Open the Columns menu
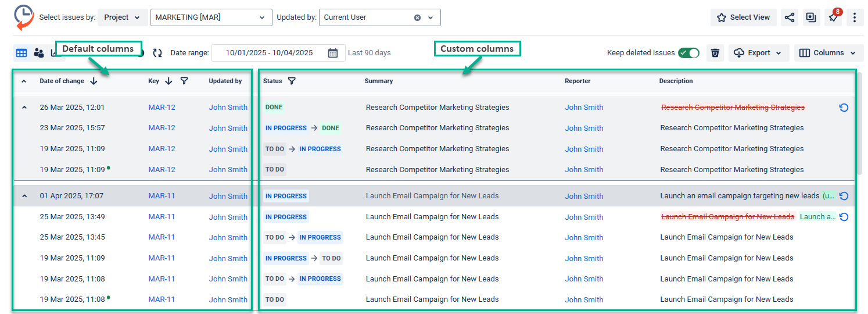 (828, 53)
